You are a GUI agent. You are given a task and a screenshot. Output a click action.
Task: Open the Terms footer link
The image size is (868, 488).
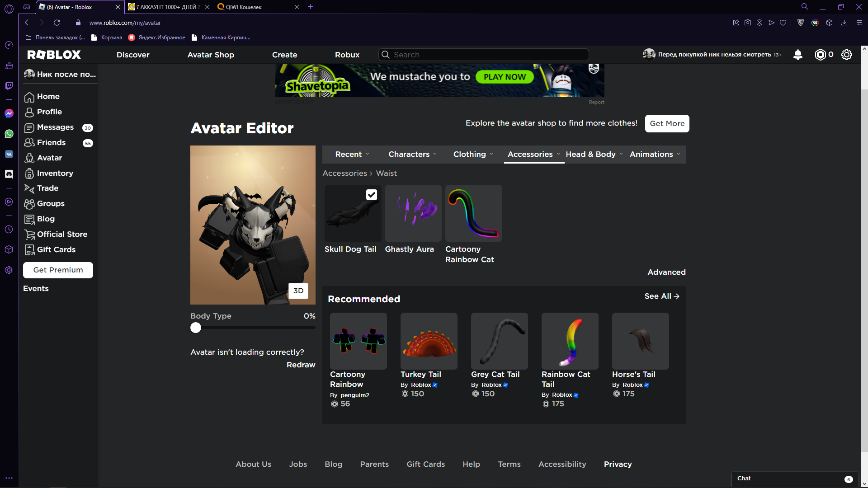tap(509, 465)
